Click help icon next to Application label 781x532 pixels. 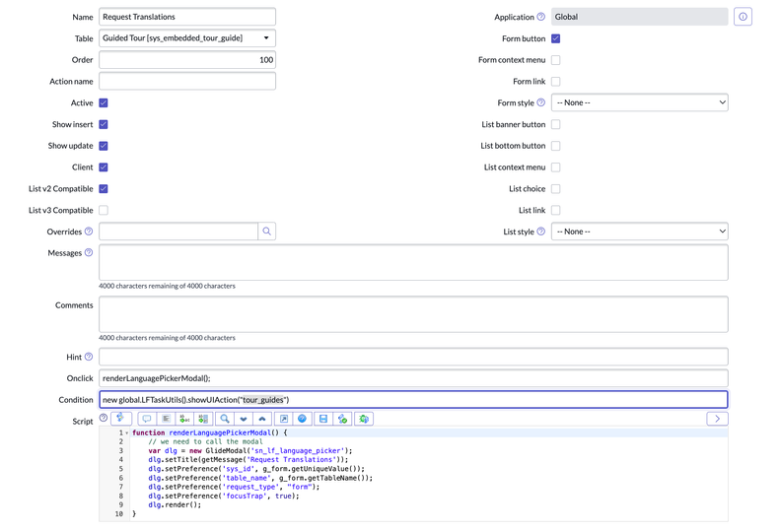pos(541,17)
